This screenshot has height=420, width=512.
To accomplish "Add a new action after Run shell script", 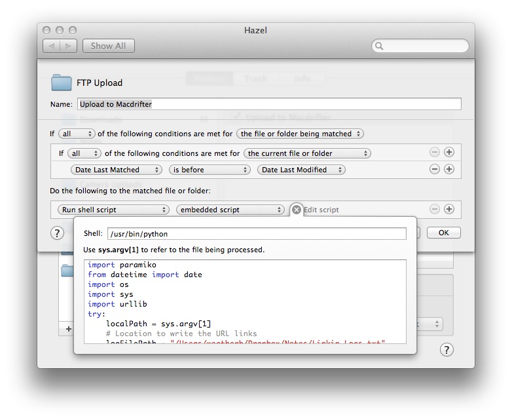I will (x=449, y=209).
